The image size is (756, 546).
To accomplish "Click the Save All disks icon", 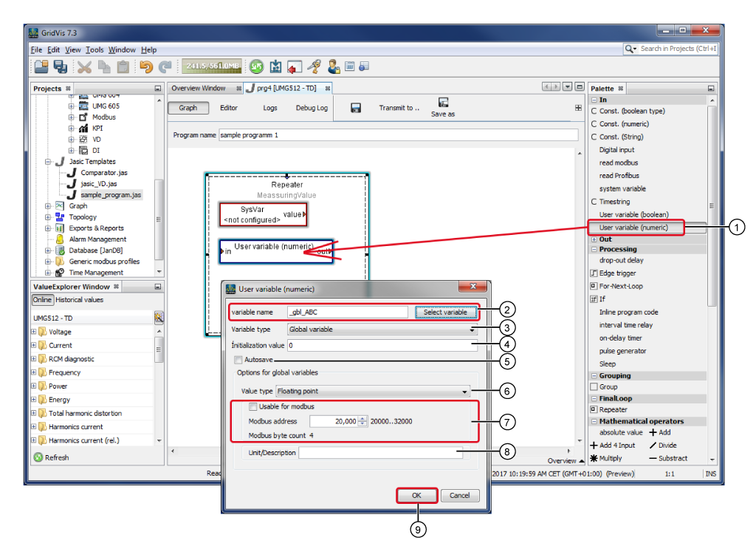I will [61, 66].
